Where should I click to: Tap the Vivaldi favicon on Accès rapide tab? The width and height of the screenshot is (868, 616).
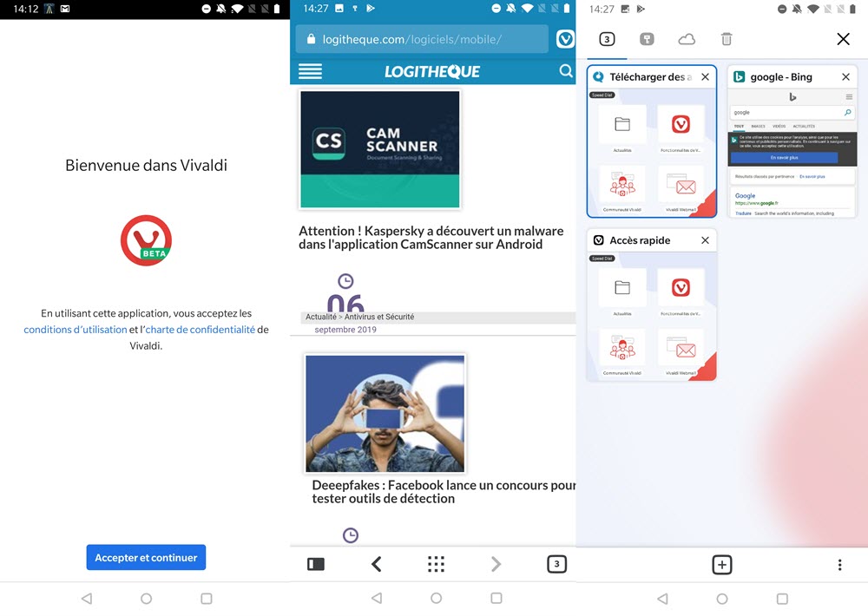point(598,240)
